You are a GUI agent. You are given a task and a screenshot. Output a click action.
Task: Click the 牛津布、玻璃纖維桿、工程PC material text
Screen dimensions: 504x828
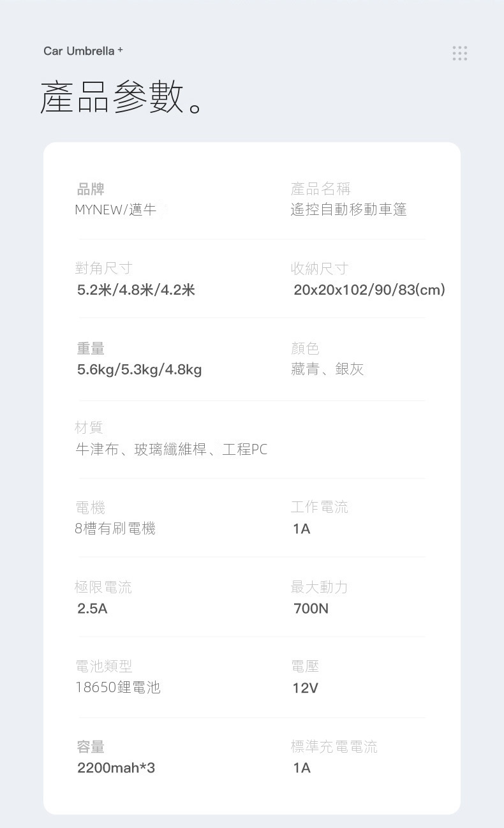point(171,450)
